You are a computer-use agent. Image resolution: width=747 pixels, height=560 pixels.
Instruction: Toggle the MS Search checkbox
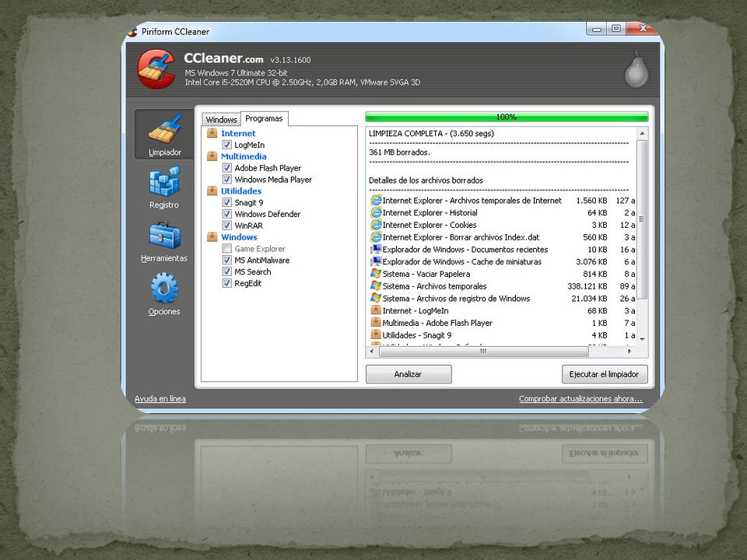point(227,272)
